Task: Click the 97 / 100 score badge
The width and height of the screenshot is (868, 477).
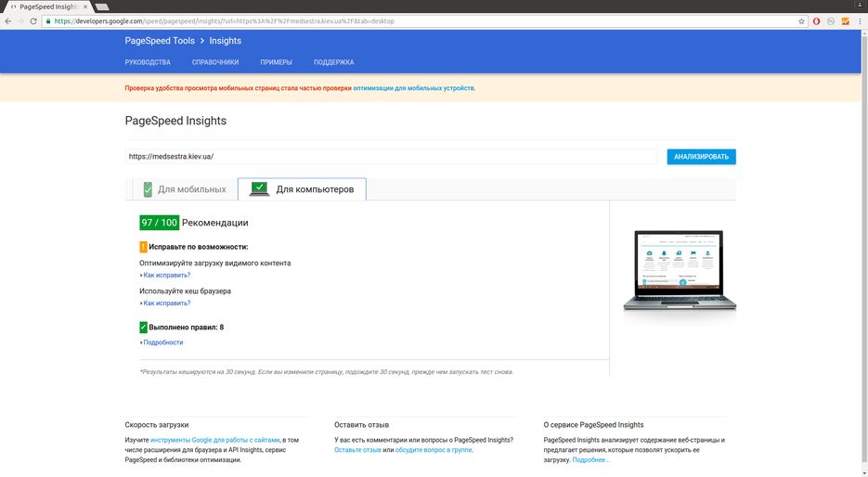Action: [160, 223]
